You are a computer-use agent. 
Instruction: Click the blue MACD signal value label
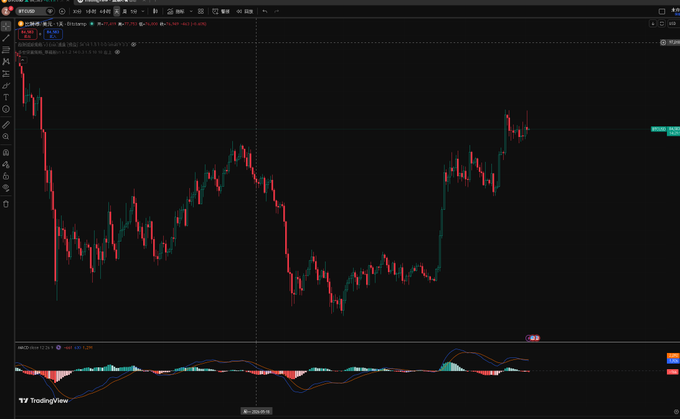[673, 361]
